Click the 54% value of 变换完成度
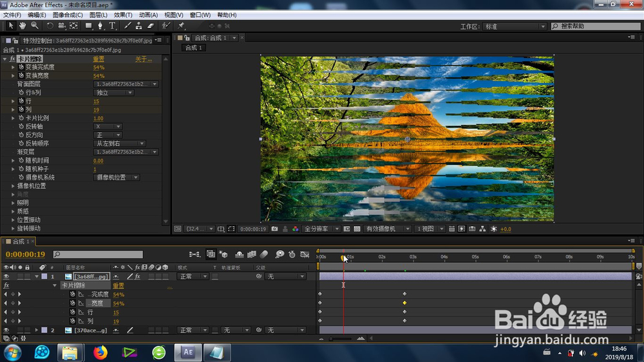The width and height of the screenshot is (644, 362). coord(99,68)
